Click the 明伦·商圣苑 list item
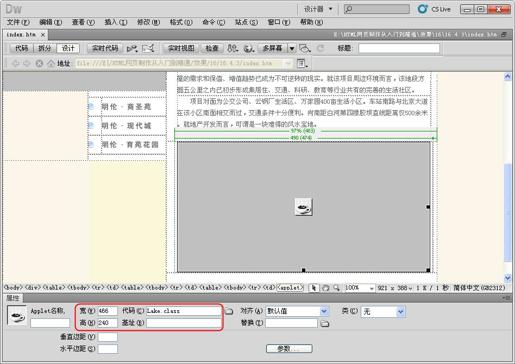Screen dimensions: 515x364 tap(127, 107)
